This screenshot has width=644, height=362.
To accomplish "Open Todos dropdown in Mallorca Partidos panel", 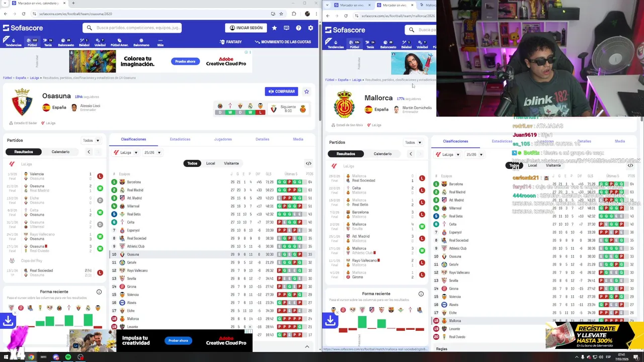I will (x=413, y=142).
